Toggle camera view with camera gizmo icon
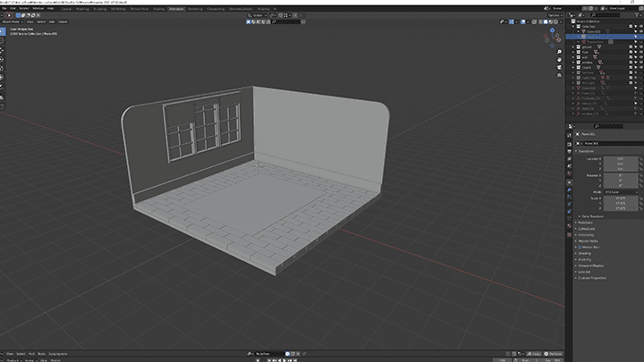 click(559, 67)
